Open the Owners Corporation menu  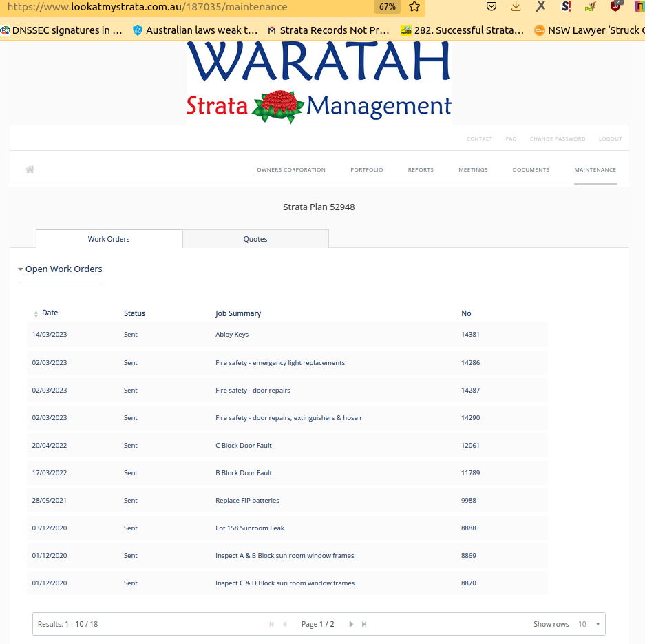[x=291, y=169]
